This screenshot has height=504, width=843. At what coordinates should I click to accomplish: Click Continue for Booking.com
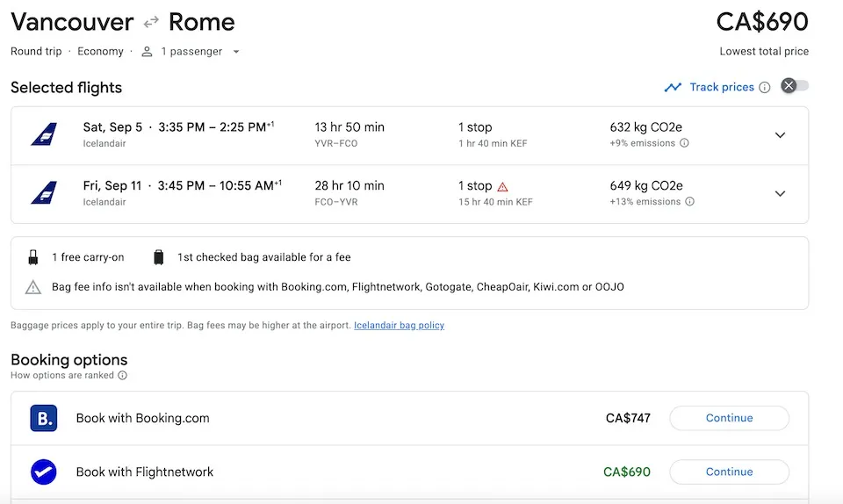point(729,418)
